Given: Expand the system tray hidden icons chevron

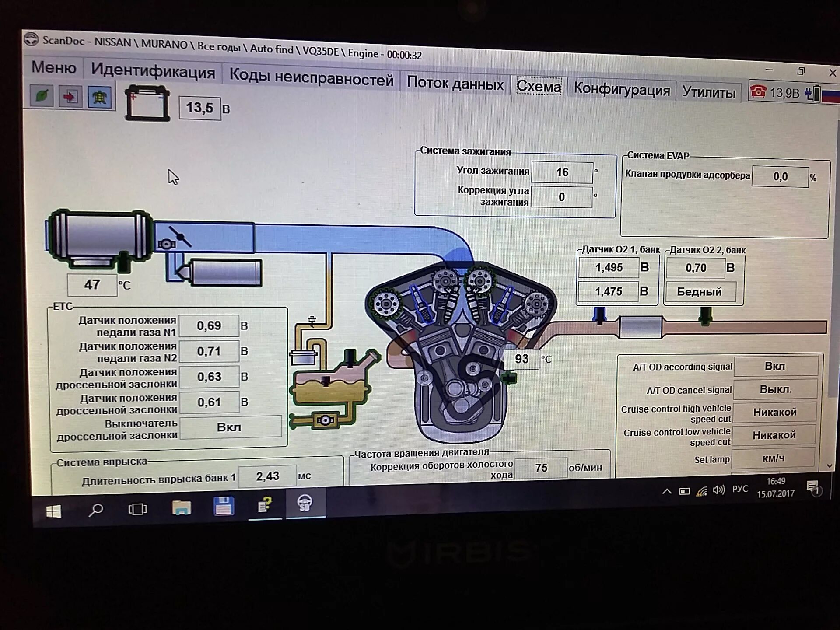Looking at the screenshot, I should tap(667, 491).
